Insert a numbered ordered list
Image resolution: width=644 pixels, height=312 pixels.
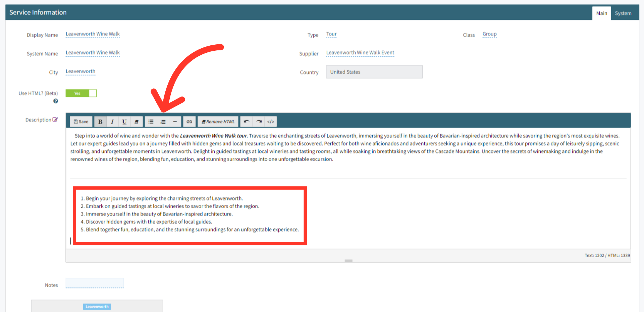click(163, 122)
